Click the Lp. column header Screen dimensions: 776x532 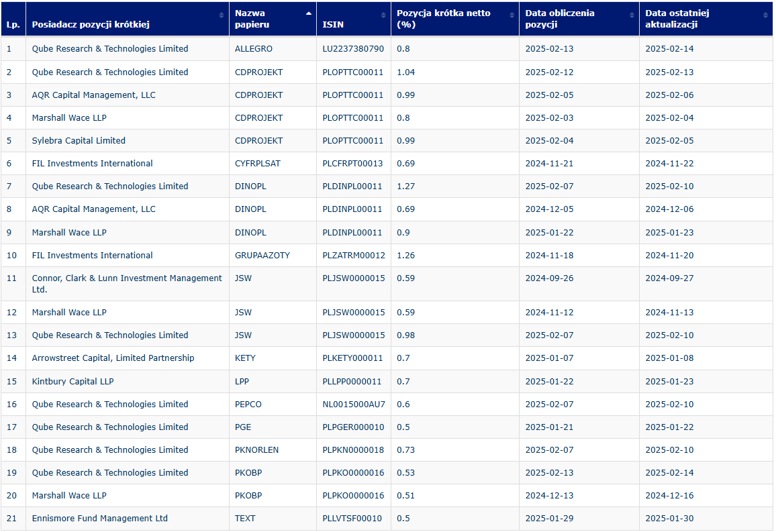(x=13, y=24)
